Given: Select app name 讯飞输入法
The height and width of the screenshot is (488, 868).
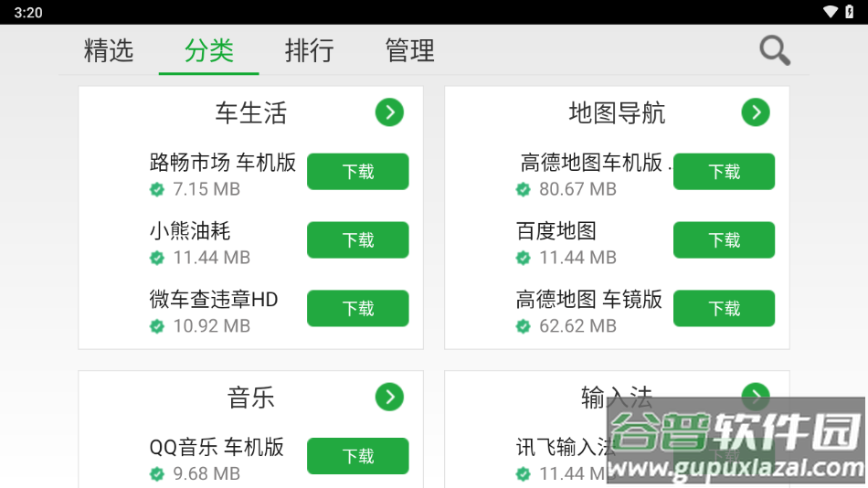Looking at the screenshot, I should pos(566,447).
